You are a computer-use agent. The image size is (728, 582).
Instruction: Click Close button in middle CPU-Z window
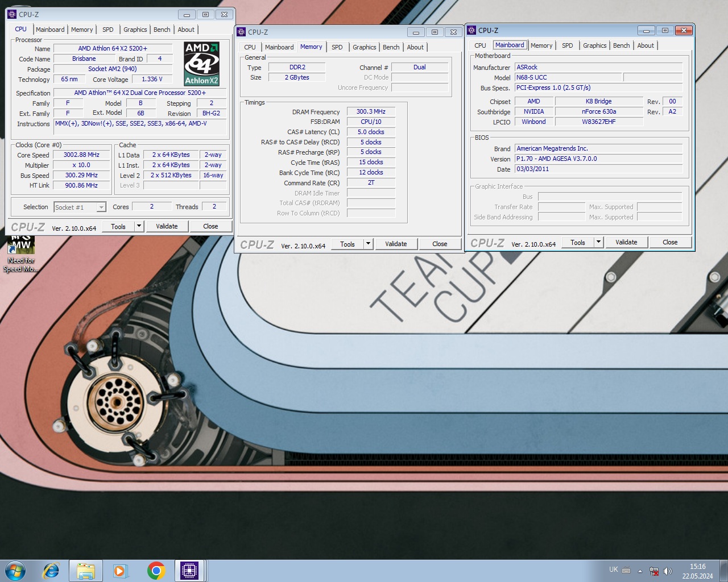coord(440,244)
